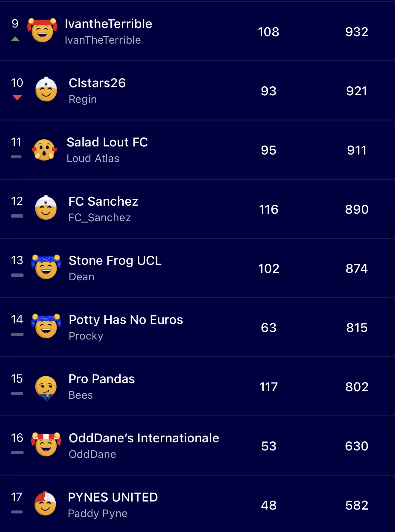The width and height of the screenshot is (395, 532).
Task: Click the Pro Pandas thinking-face avatar
Action: pyautogui.click(x=46, y=388)
